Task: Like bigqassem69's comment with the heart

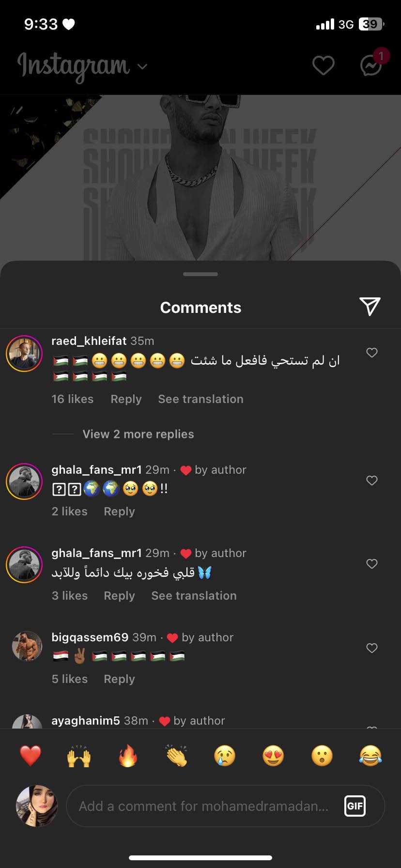Action: point(372,648)
